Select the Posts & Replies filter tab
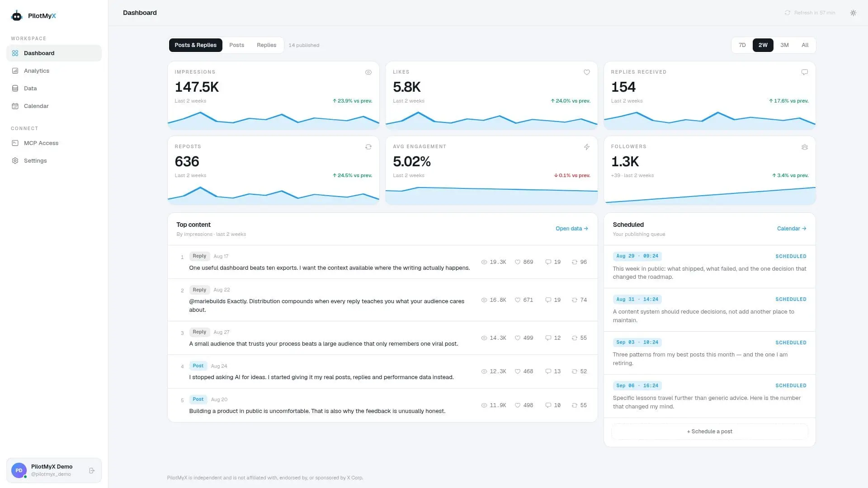 click(x=195, y=45)
